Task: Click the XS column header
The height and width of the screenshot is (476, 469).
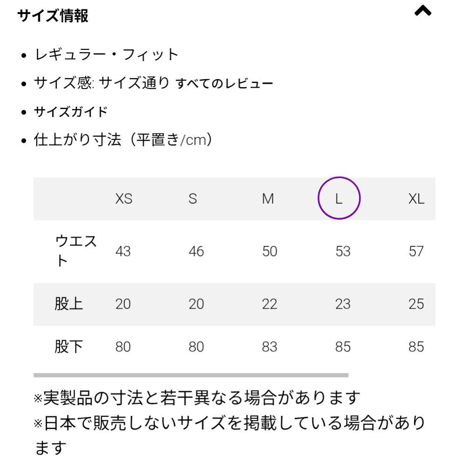Action: pos(123,199)
